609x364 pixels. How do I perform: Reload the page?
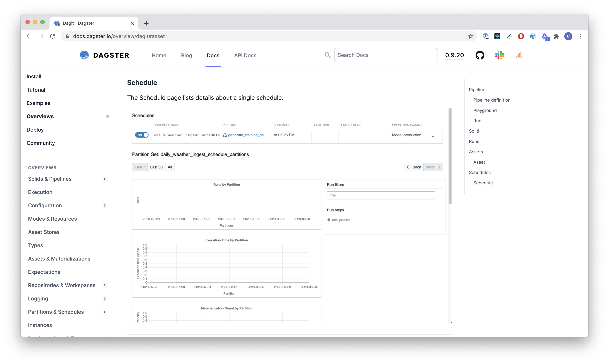pyautogui.click(x=52, y=36)
